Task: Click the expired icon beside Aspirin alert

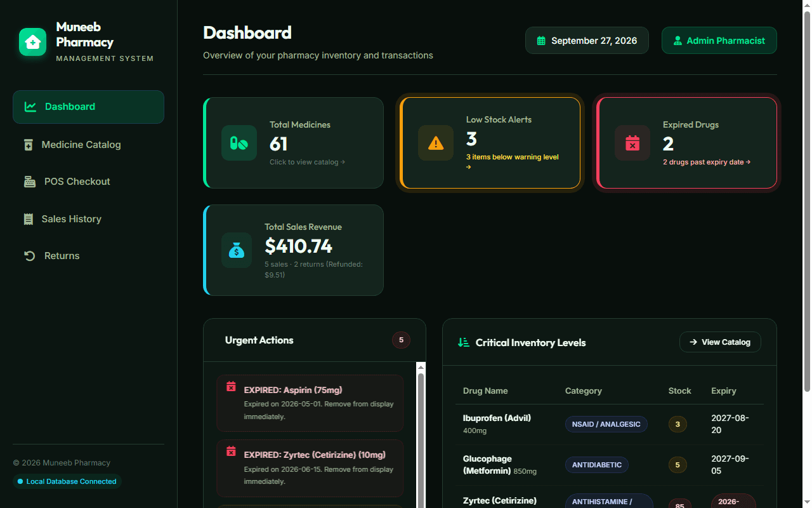Action: (x=231, y=386)
